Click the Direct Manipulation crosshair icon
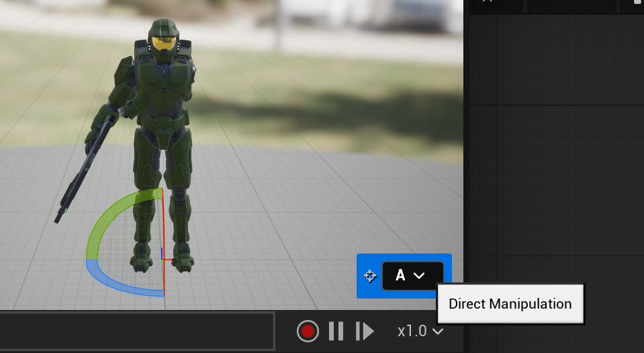Viewport: 644px width, 353px height. [370, 276]
